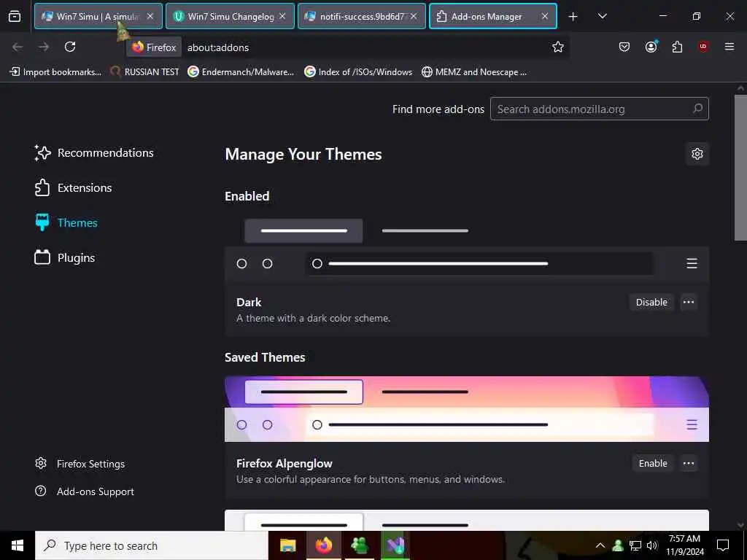Viewport: 747px width, 560px height.
Task: Click search magnifier in add-ons search box
Action: click(697, 109)
